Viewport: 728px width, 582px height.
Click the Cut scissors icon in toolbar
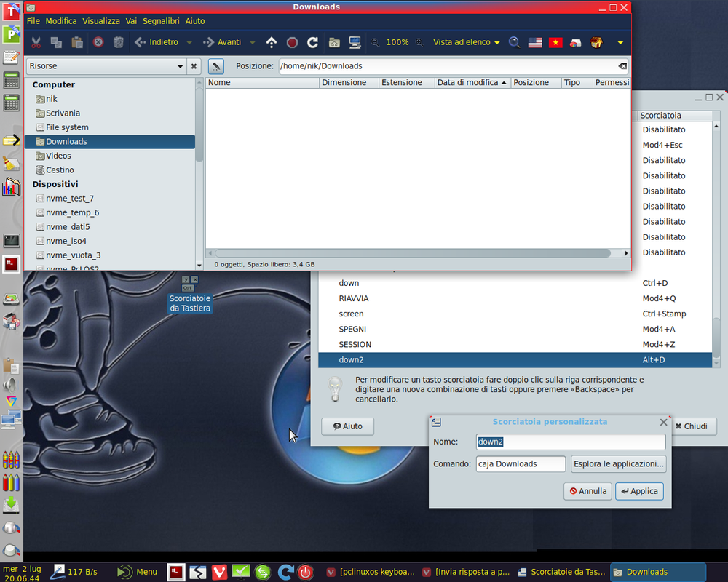click(x=36, y=42)
